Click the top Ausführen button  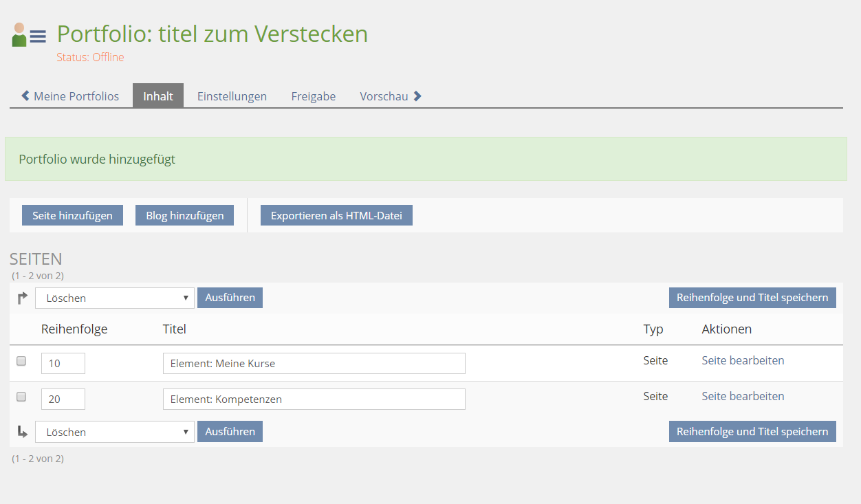coord(230,298)
